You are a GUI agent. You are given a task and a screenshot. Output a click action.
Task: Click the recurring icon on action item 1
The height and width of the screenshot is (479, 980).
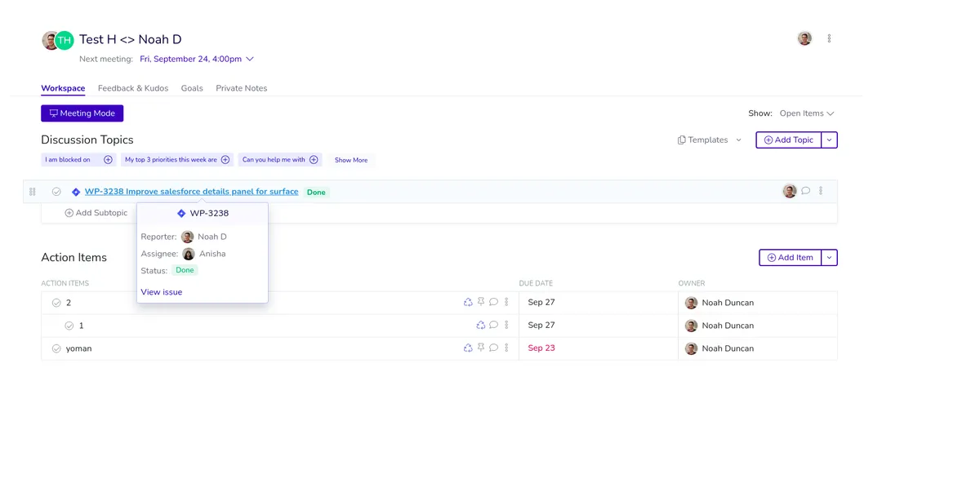(481, 325)
